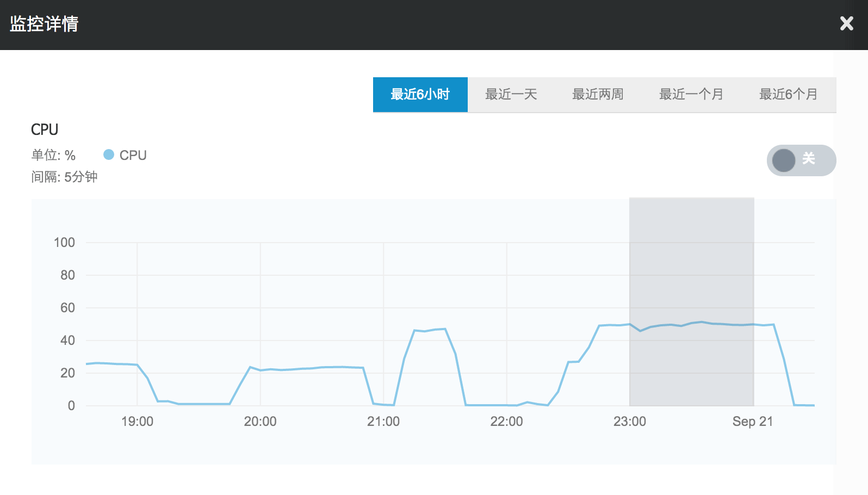The width and height of the screenshot is (868, 495).
Task: Switch to the 最近一天 tab
Action: point(511,95)
